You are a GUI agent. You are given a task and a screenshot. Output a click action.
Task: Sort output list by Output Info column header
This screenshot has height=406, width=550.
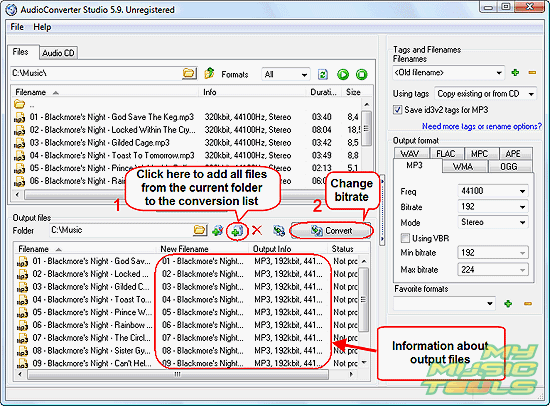pos(289,249)
